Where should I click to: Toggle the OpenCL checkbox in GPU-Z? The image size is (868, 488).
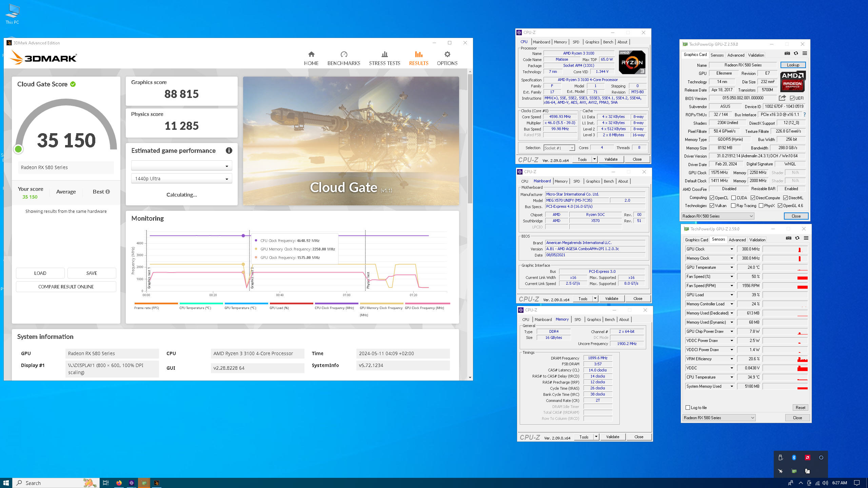click(712, 198)
